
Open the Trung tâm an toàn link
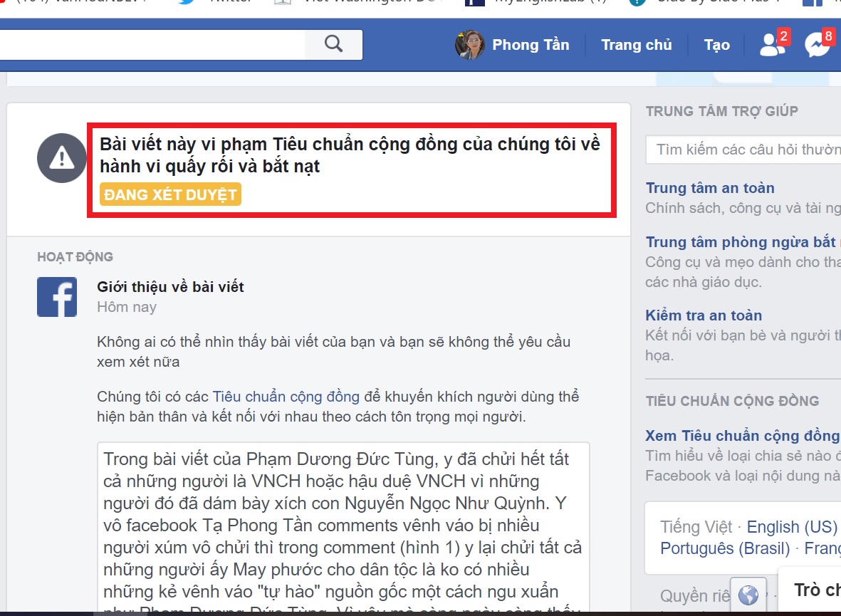[709, 188]
